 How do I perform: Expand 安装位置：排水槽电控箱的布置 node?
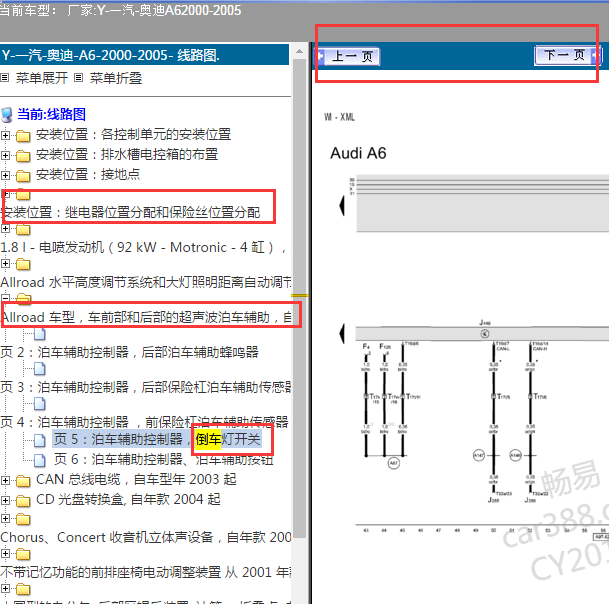coord(5,155)
